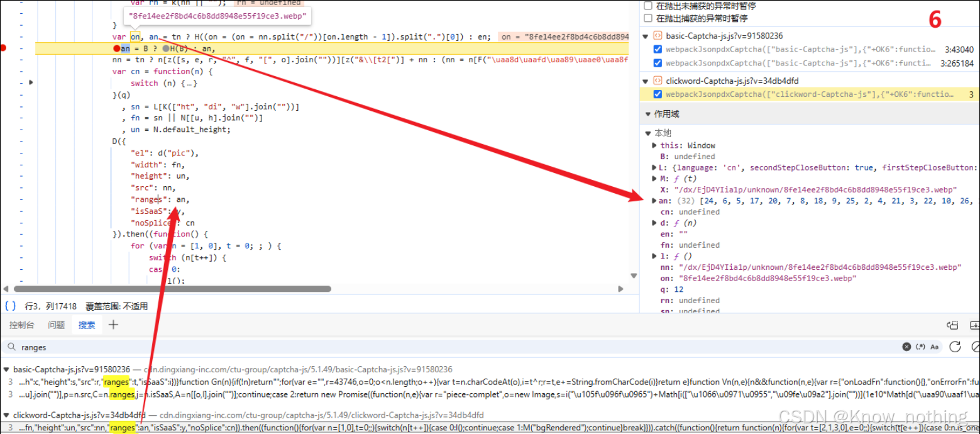Viewport: 980px width, 434px height.
Task: Expand the L object variable
Action: pyautogui.click(x=655, y=168)
